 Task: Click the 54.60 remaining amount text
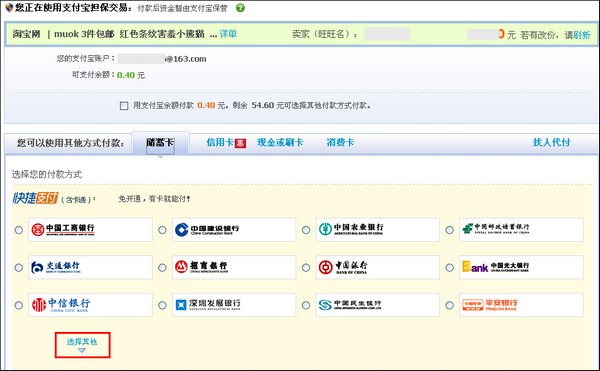[262, 105]
